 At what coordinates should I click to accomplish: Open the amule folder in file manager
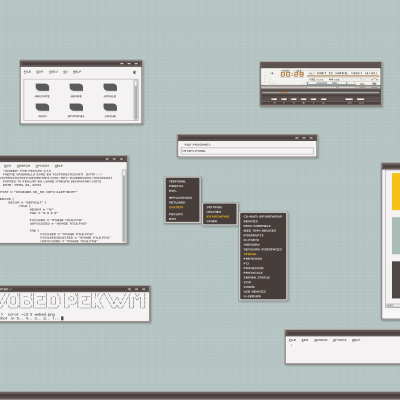point(110,90)
